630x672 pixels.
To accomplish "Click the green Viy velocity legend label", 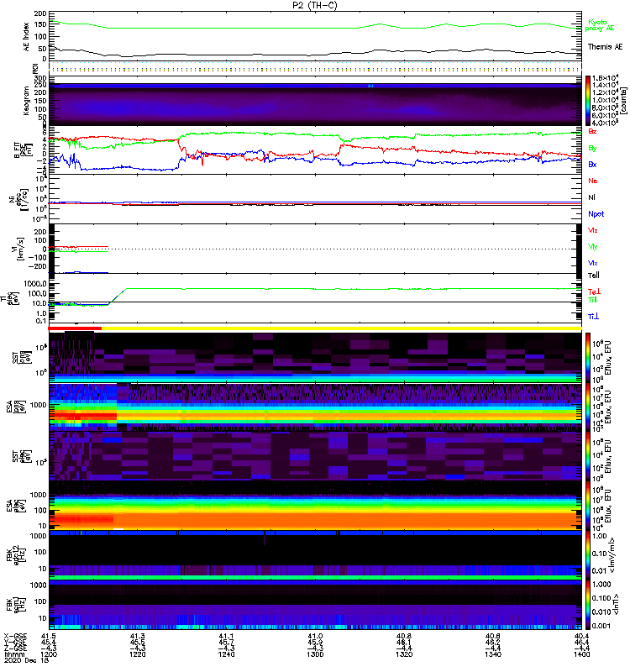I will tap(592, 246).
